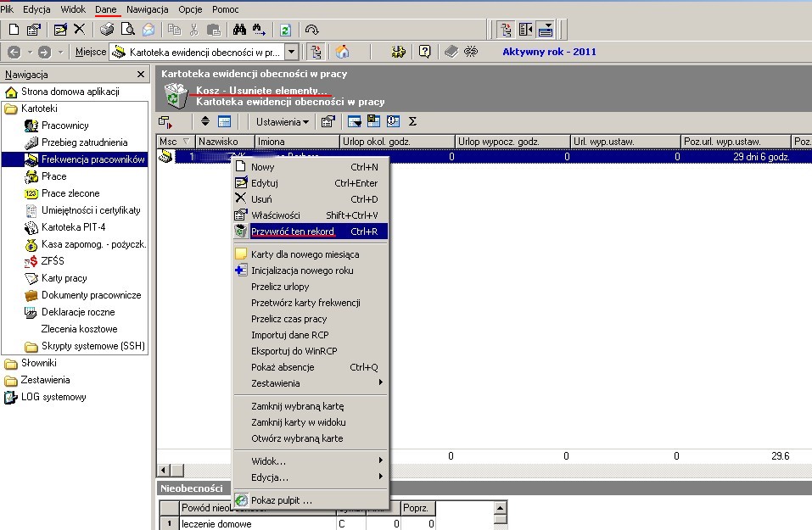The image size is (812, 530).
Task: Click the Undo curved arrow icon
Action: click(x=311, y=30)
